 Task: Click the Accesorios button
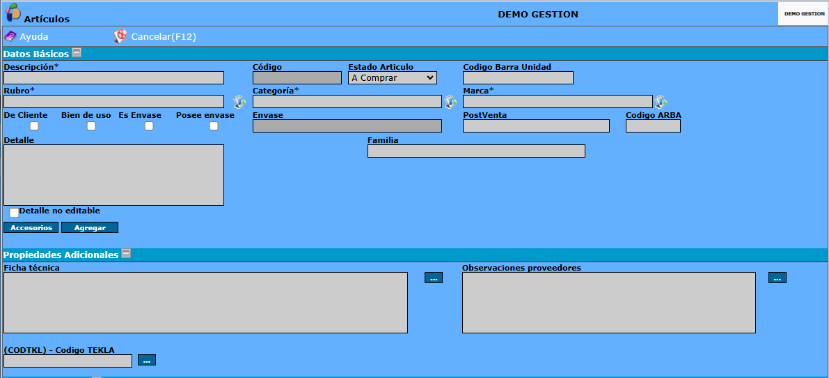(31, 228)
